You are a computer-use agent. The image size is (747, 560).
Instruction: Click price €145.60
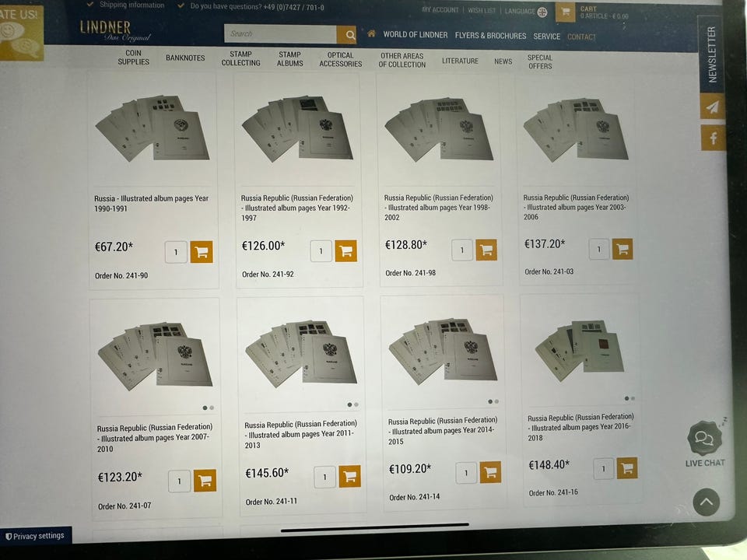tap(267, 473)
